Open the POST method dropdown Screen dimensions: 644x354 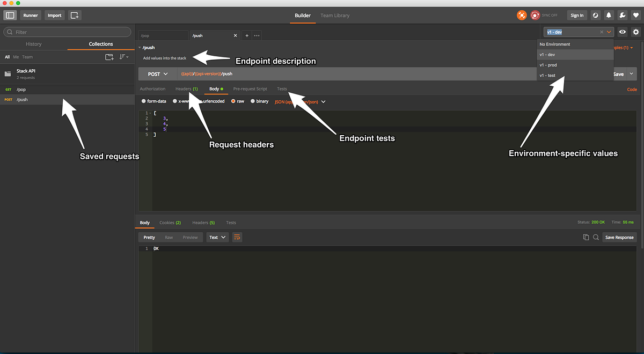(157, 73)
